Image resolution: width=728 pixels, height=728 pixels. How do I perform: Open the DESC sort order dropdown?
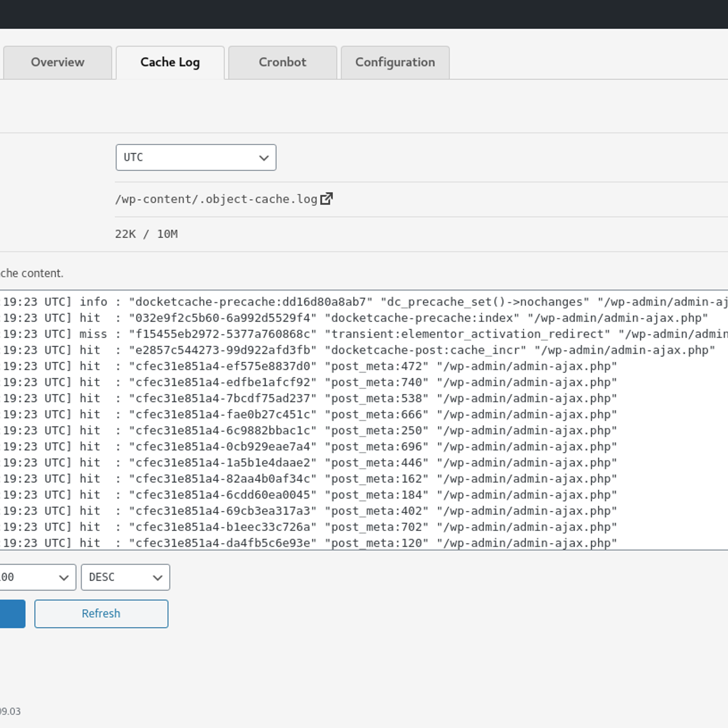point(125,577)
